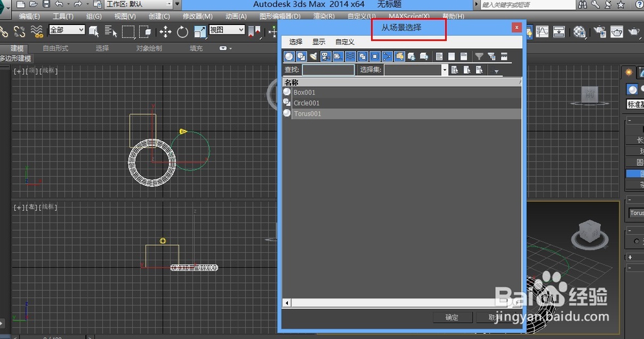This screenshot has width=644, height=339.
Task: Click Select All icon in dialog
Action: (x=439, y=56)
